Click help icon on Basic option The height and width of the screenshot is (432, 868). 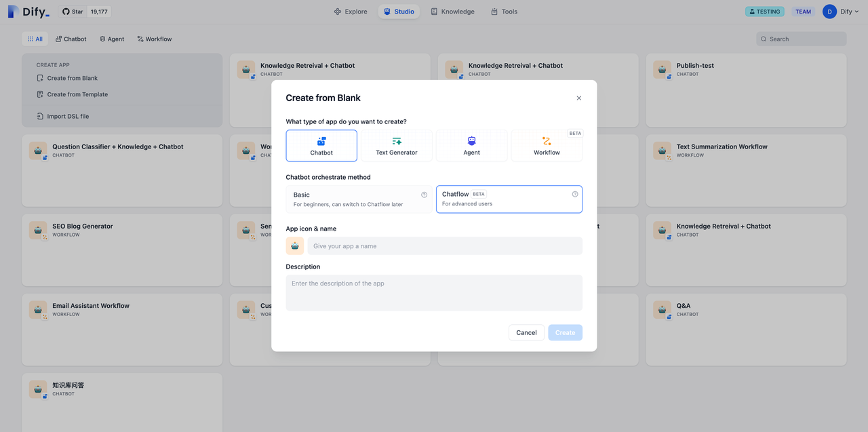(425, 195)
